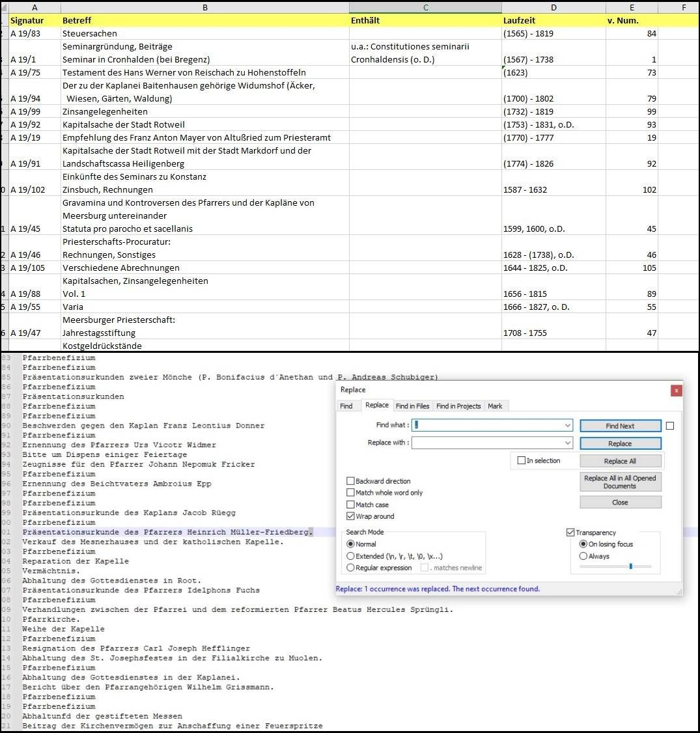700x733 pixels.
Task: Select cell Testament des Hans Werner von Reischach
Action: tap(205, 72)
